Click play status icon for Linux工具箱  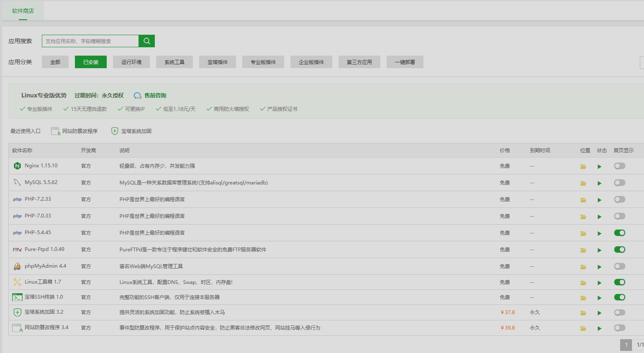[600, 283]
